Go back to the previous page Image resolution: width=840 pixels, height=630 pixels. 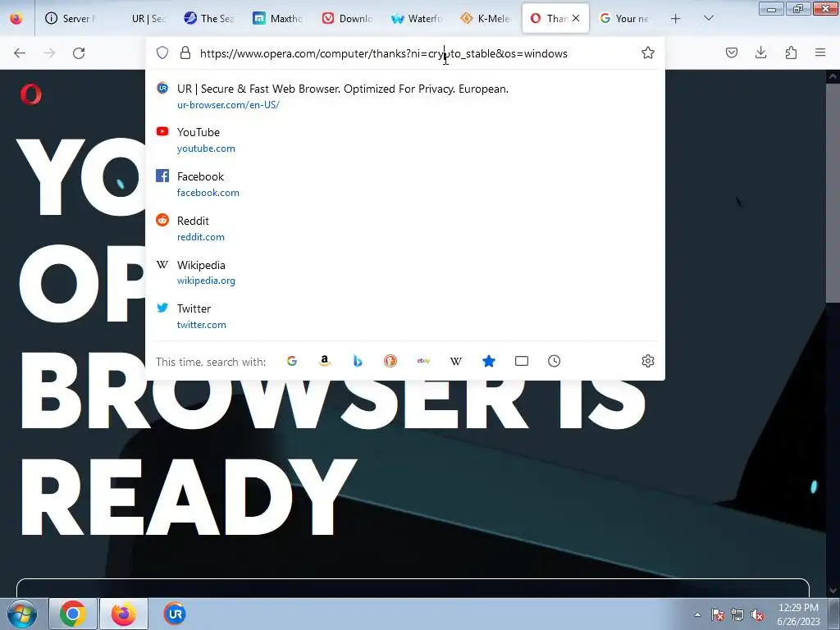[x=20, y=52]
